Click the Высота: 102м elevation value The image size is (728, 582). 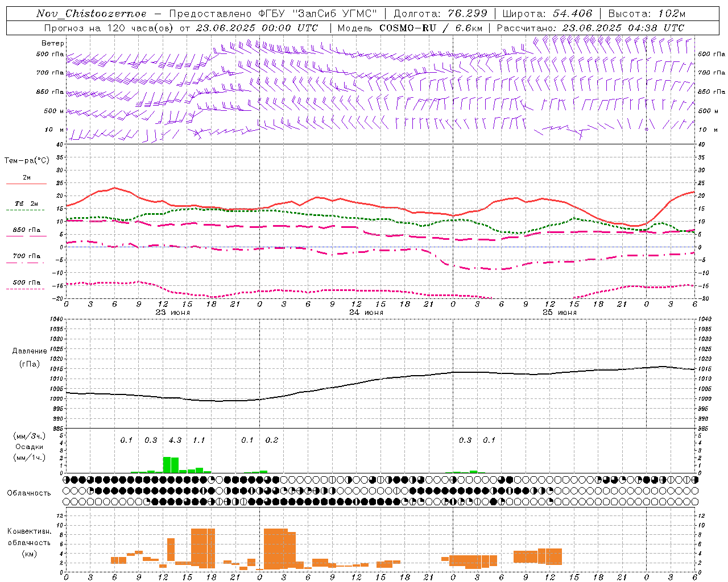point(647,14)
